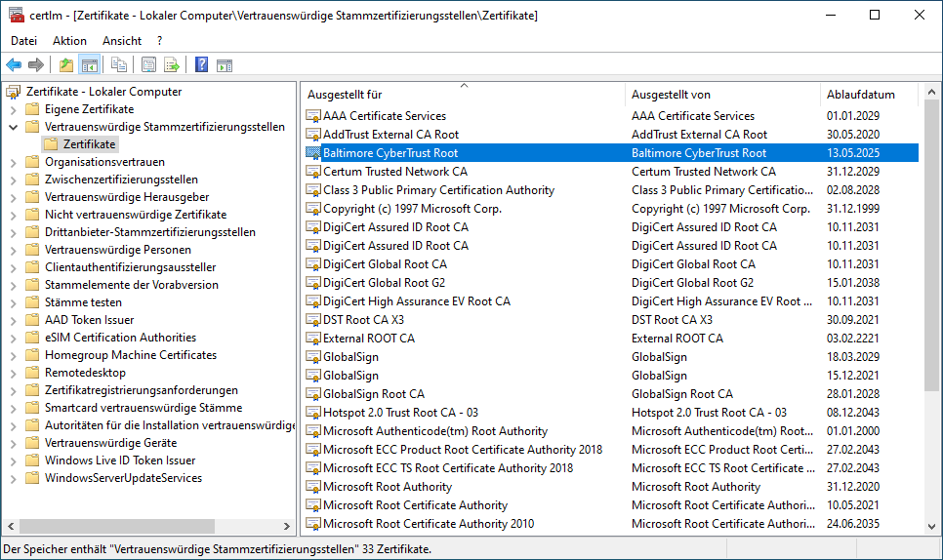This screenshot has width=943, height=560.
Task: Open the ? help menu
Action: click(x=159, y=41)
